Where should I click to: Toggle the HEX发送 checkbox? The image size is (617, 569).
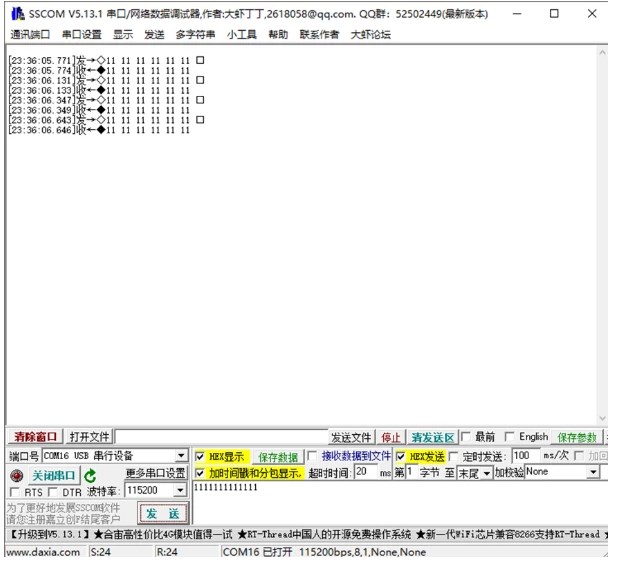(x=400, y=456)
